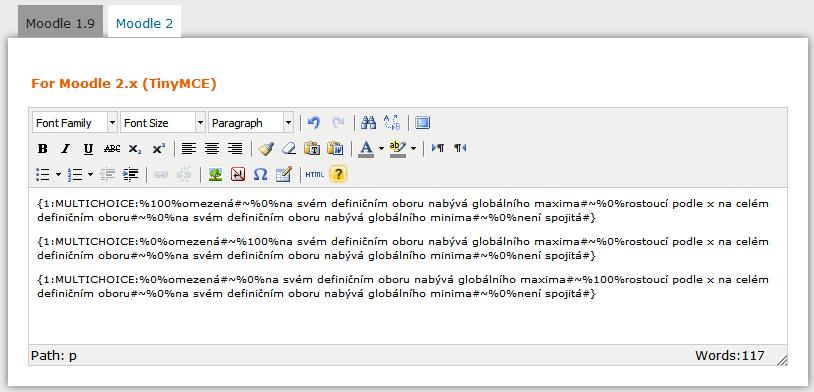Expand the text color picker arrow

point(382,148)
